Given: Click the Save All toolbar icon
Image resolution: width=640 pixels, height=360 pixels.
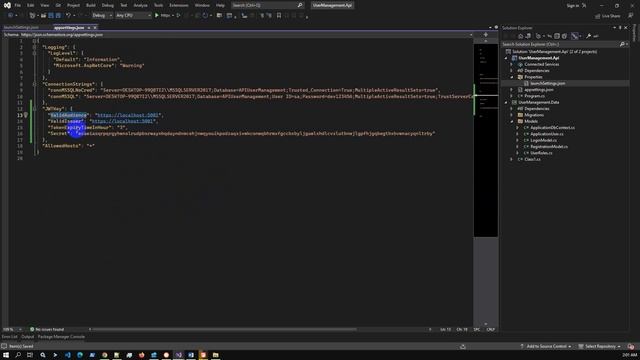Looking at the screenshot, I should coord(58,16).
